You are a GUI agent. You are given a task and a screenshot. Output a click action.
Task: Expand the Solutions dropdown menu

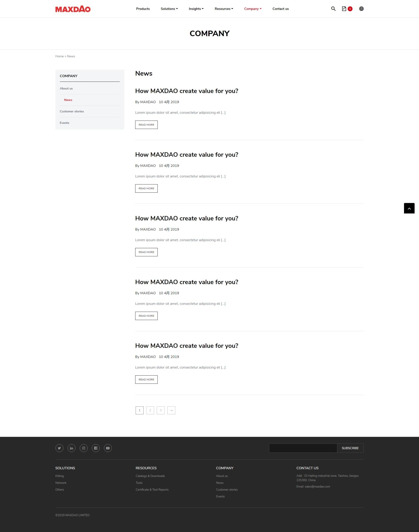(169, 9)
